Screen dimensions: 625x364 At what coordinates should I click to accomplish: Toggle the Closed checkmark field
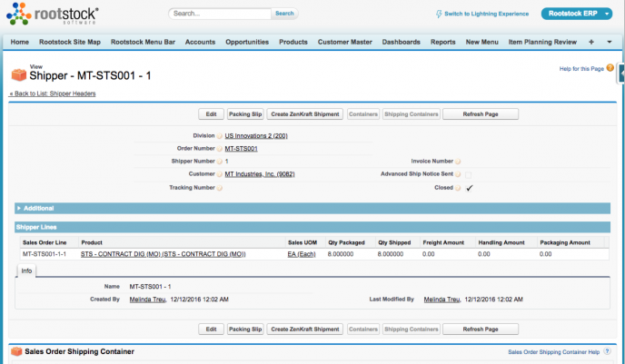click(x=469, y=188)
